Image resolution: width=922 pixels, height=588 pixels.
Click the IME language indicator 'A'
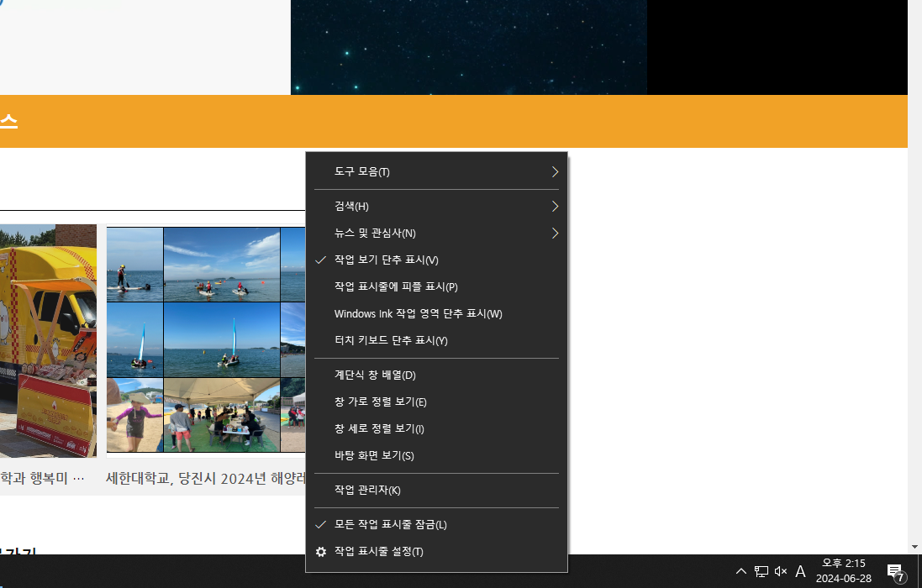pos(800,571)
